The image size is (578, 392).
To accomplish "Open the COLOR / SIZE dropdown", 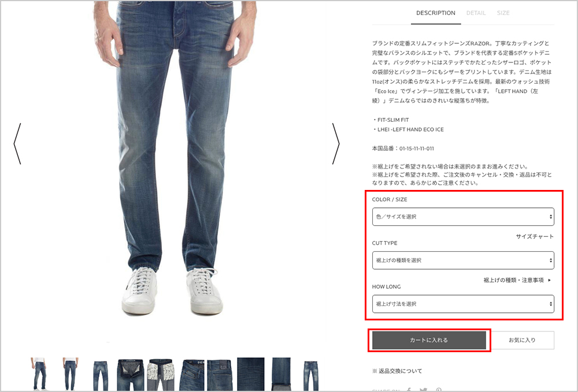I will (463, 217).
